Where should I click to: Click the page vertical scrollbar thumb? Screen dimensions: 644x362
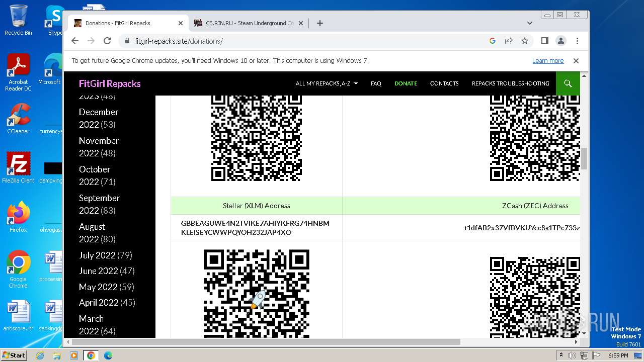pos(584,158)
